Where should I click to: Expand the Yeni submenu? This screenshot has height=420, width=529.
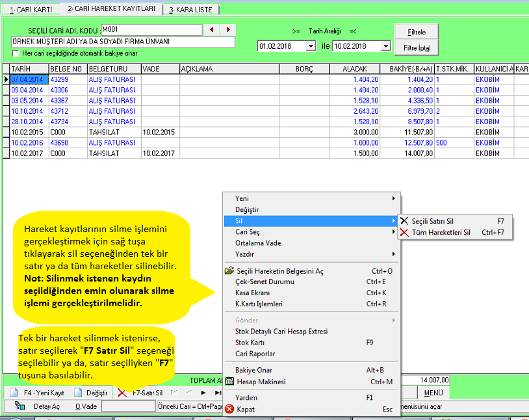pos(311,198)
